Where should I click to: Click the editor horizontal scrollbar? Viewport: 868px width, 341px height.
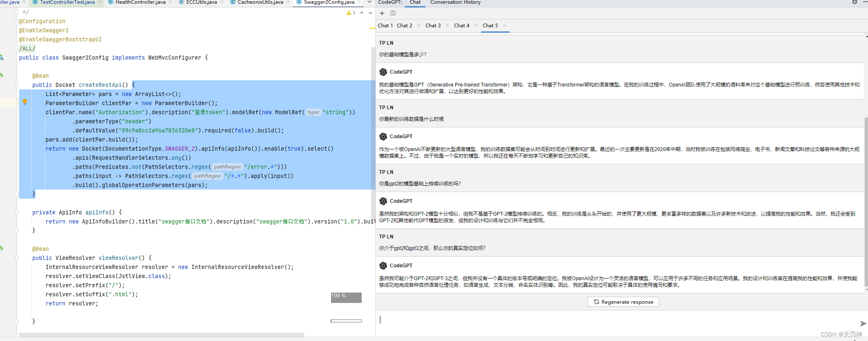tap(162, 335)
